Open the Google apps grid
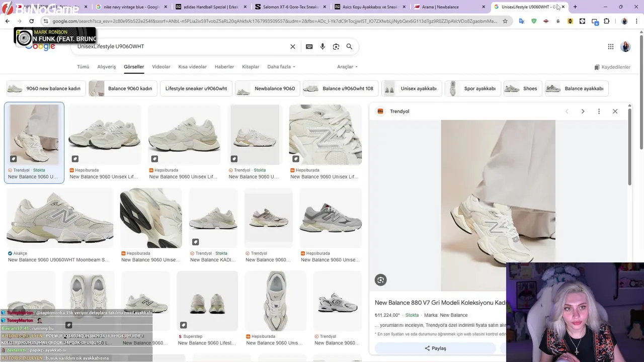 pyautogui.click(x=611, y=47)
